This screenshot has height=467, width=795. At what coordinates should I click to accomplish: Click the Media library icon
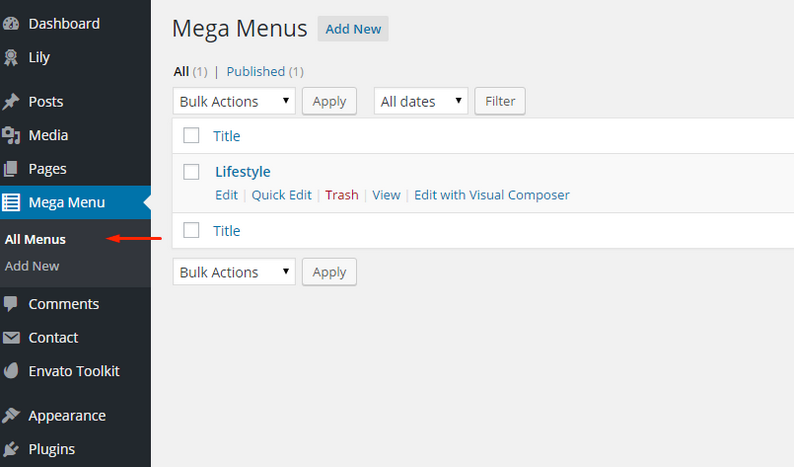click(x=11, y=135)
